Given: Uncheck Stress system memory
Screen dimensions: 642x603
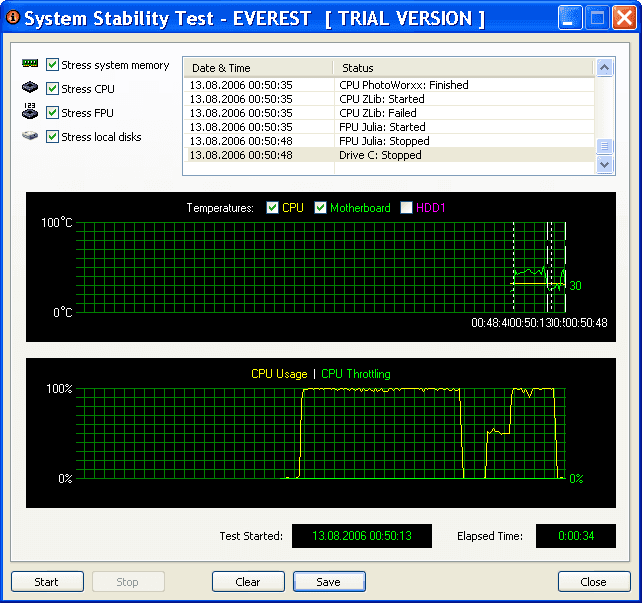Looking at the screenshot, I should [52, 64].
